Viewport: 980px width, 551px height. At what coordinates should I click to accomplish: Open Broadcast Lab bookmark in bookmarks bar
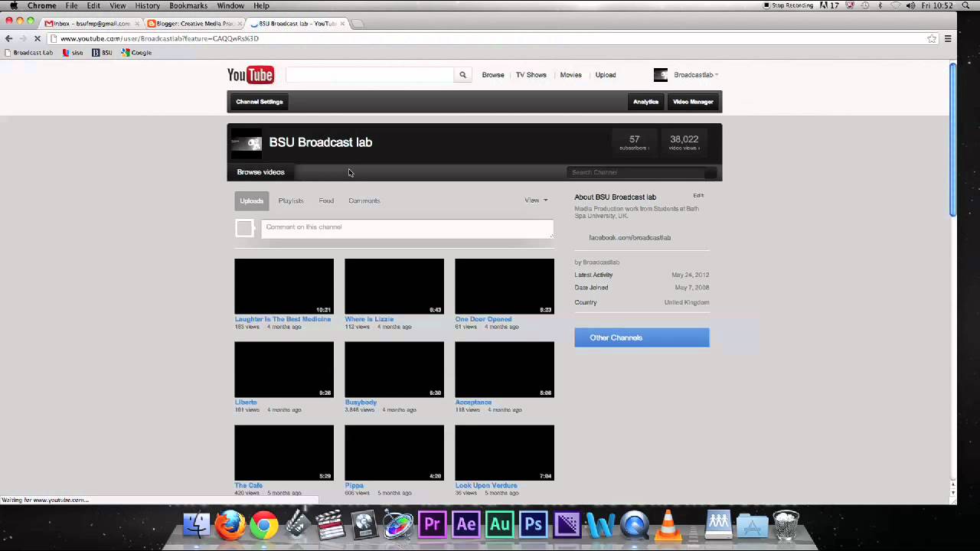pyautogui.click(x=28, y=53)
